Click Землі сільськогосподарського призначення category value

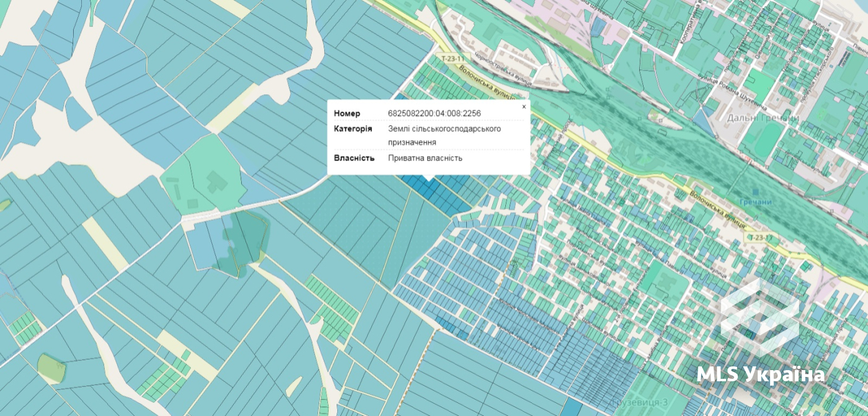point(445,135)
